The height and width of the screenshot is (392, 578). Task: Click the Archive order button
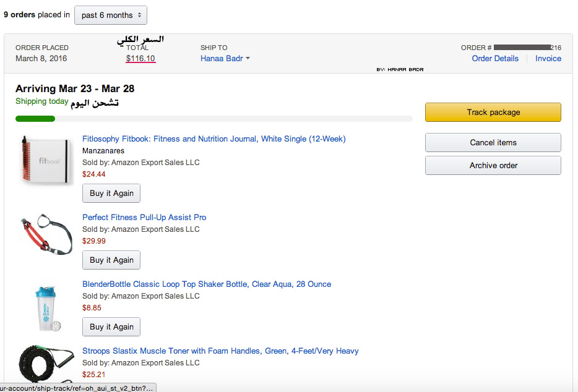click(x=493, y=166)
